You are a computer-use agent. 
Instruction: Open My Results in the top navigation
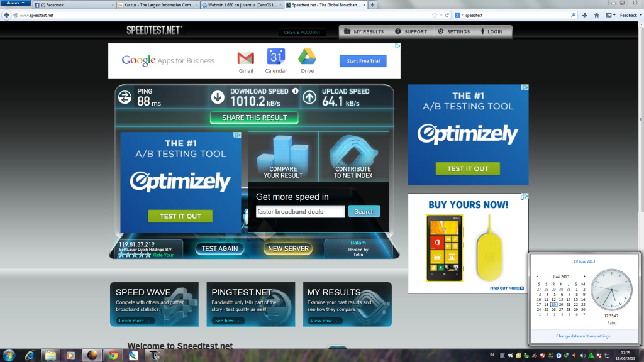[364, 31]
